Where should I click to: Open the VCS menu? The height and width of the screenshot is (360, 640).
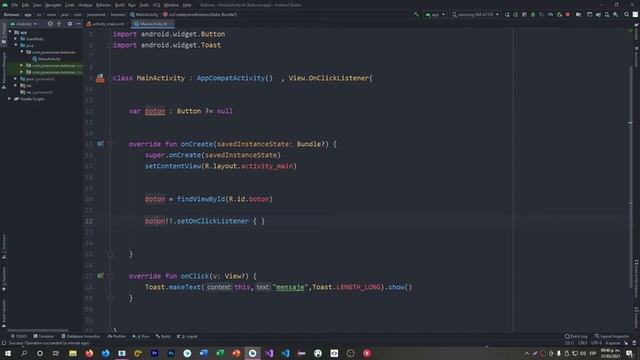coord(156,5)
